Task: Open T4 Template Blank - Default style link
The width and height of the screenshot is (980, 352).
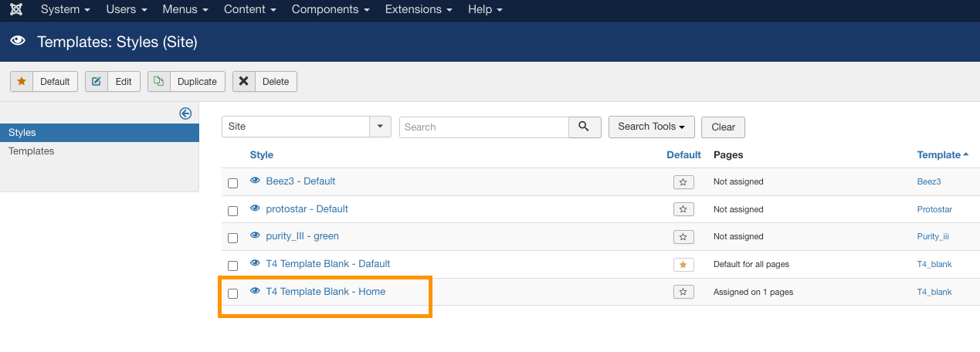Action: point(327,264)
